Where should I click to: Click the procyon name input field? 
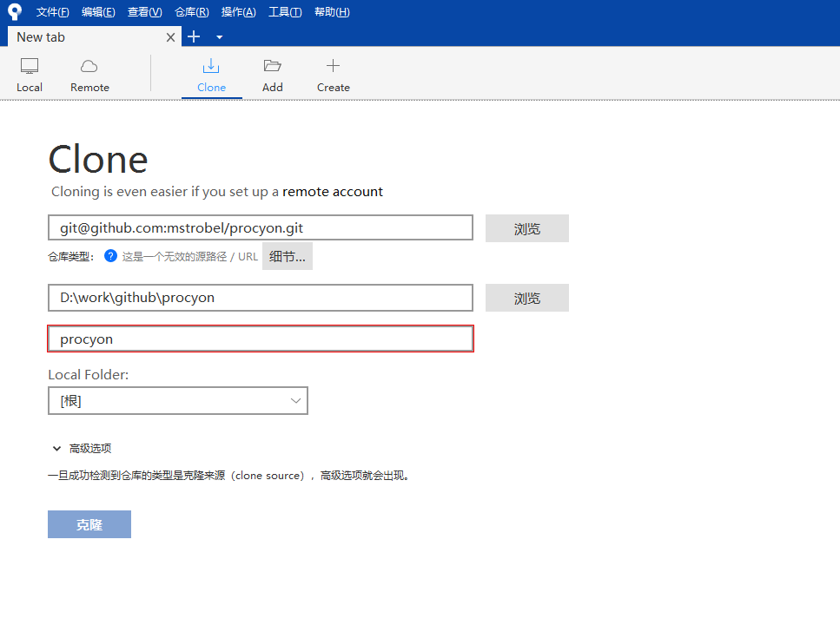click(x=261, y=339)
